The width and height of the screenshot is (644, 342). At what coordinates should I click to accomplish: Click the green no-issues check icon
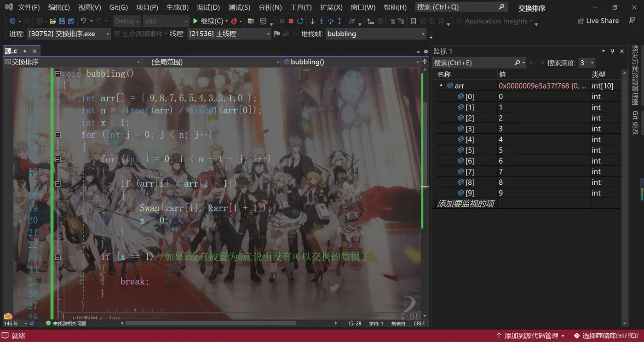(48, 324)
